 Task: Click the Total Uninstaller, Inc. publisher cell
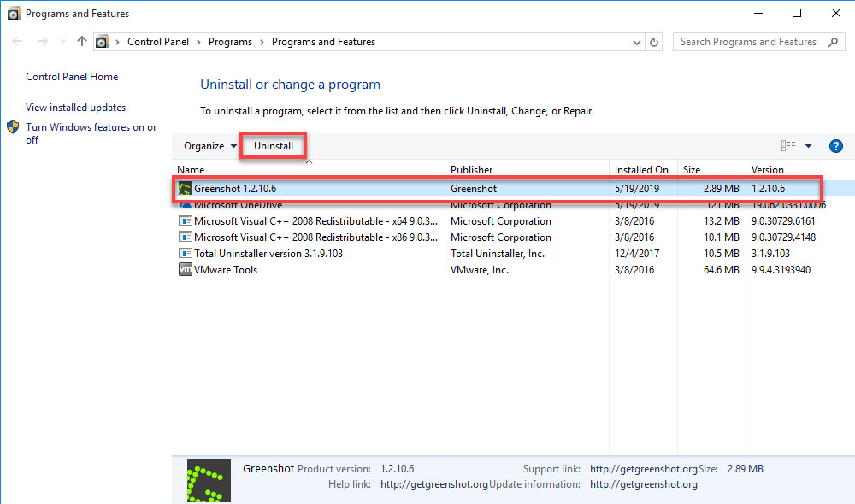[x=498, y=254]
